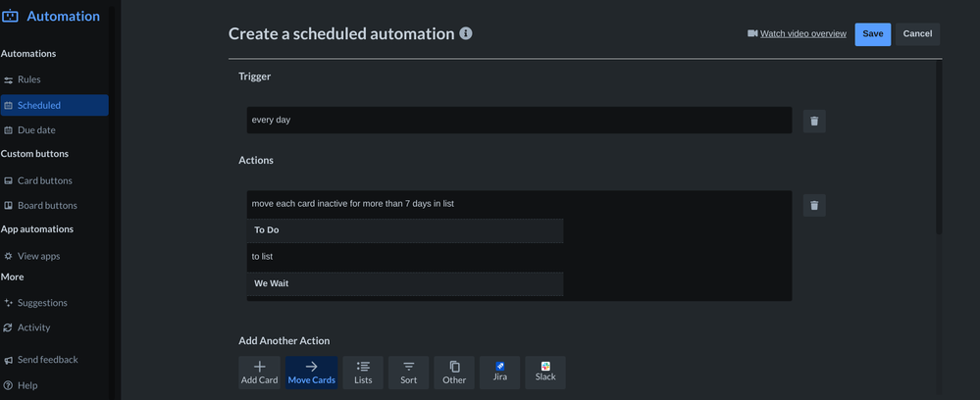Click the video camera icon

click(x=752, y=33)
